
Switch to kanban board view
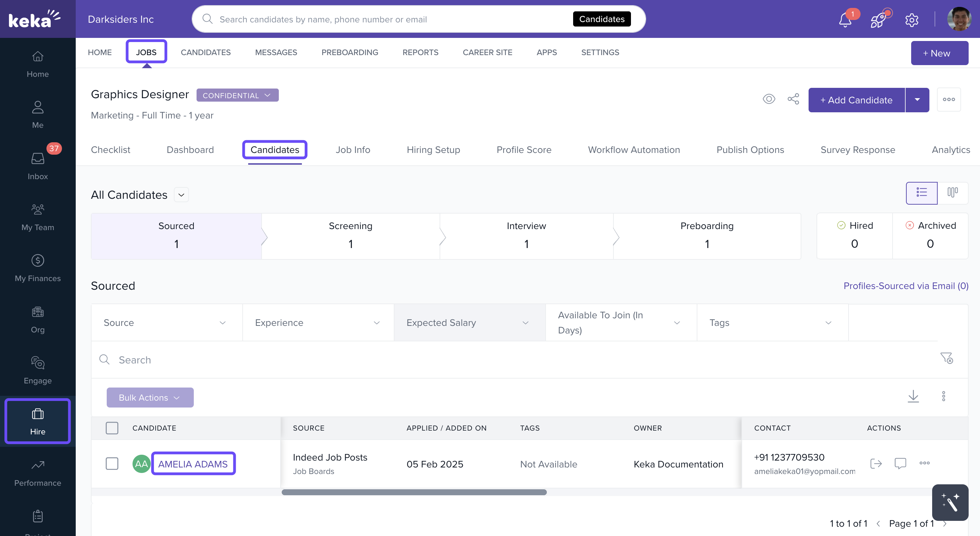point(952,193)
